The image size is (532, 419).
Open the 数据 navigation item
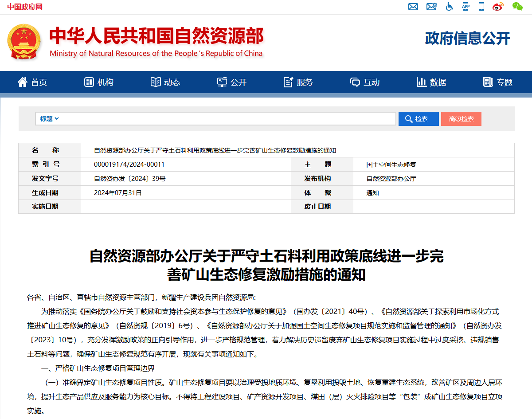point(431,82)
